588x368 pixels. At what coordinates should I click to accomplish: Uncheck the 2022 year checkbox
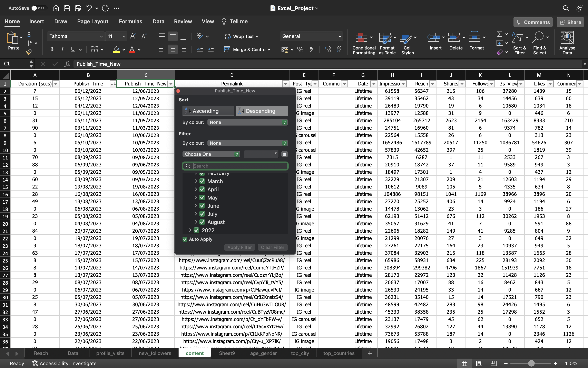pos(196,230)
